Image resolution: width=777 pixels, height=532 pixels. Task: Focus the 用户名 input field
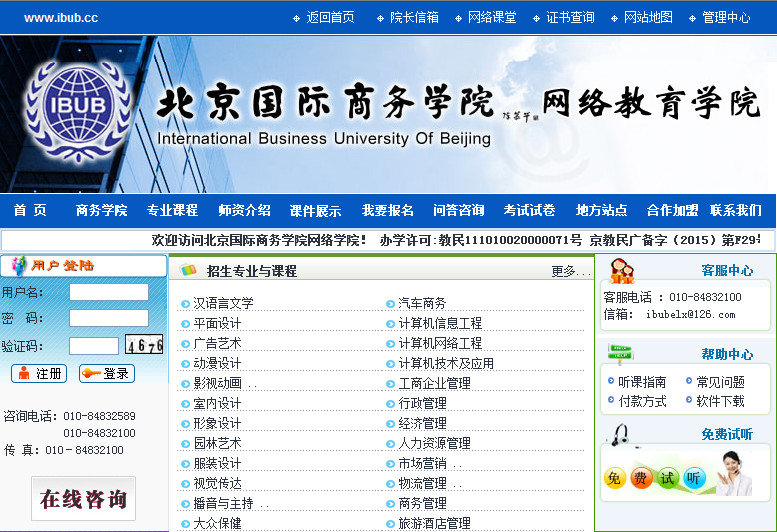tap(109, 292)
